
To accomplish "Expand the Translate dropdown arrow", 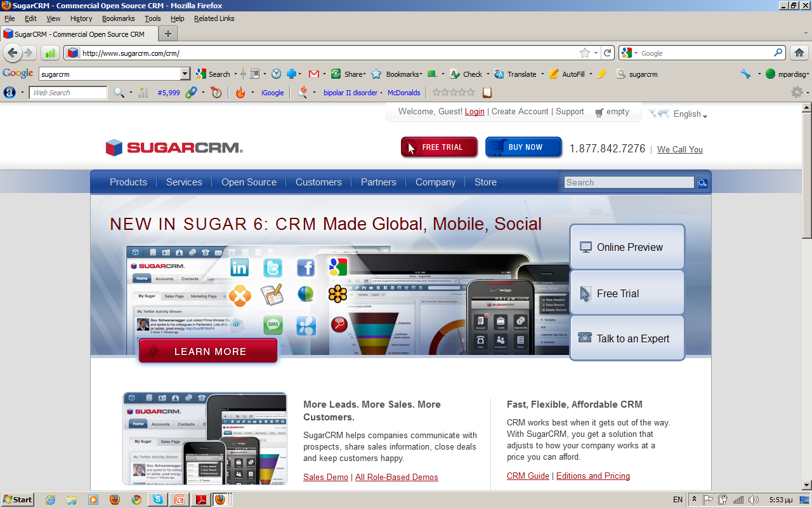I will (542, 74).
